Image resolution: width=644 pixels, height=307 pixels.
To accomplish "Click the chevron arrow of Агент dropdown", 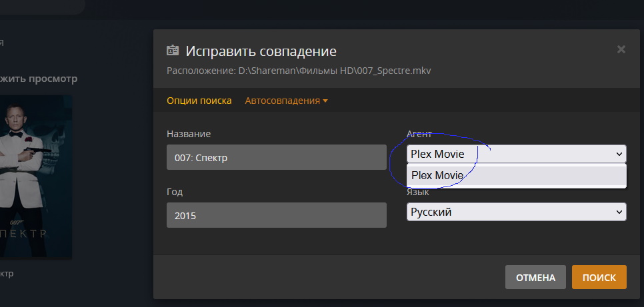I will 619,154.
